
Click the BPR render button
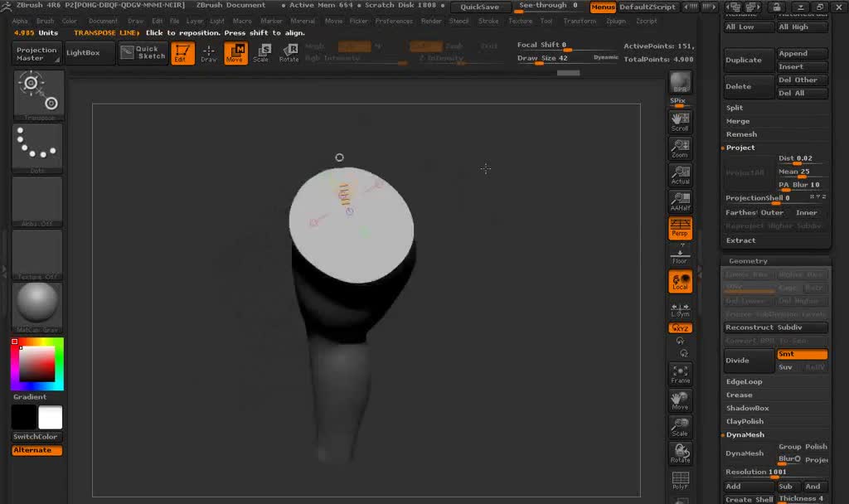[680, 84]
